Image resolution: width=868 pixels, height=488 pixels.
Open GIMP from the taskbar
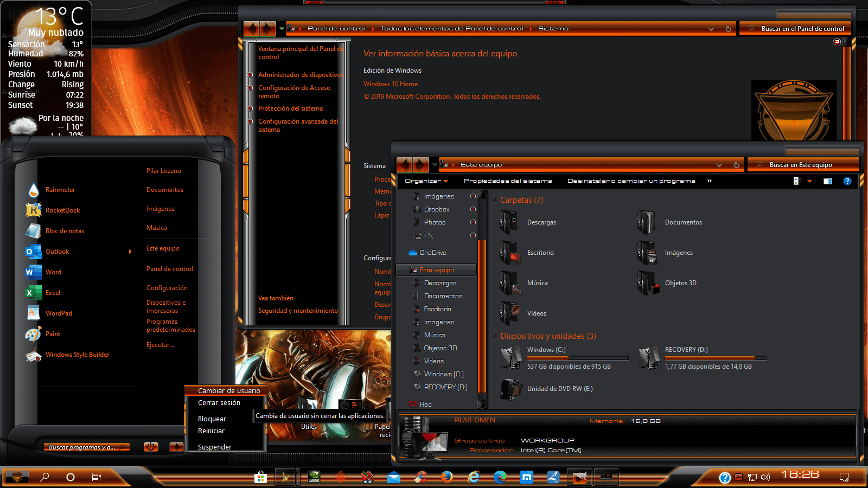tap(579, 478)
